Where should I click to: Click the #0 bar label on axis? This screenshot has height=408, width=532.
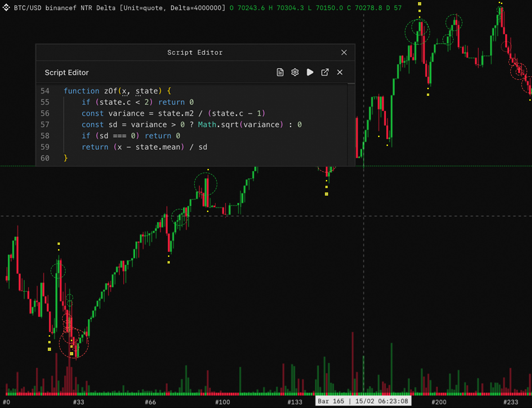pos(6,402)
